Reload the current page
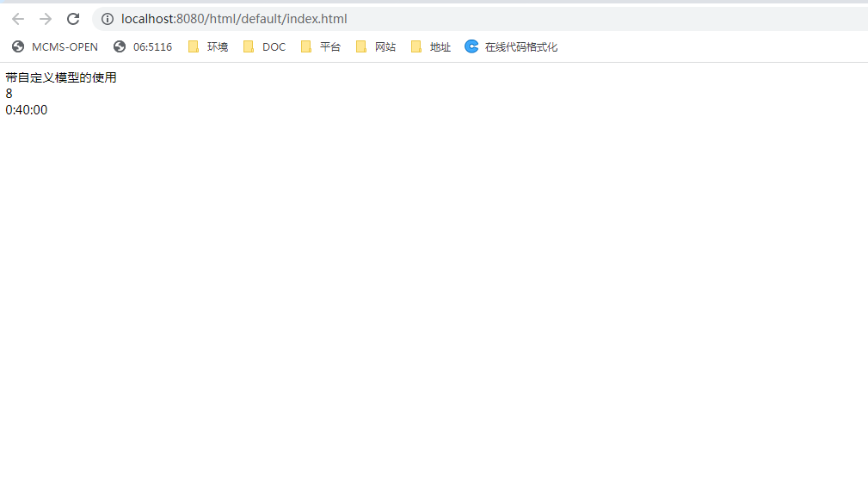 click(73, 19)
